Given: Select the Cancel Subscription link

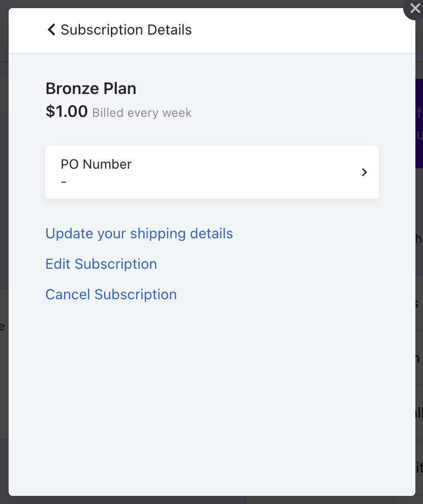Looking at the screenshot, I should pyautogui.click(x=111, y=295).
